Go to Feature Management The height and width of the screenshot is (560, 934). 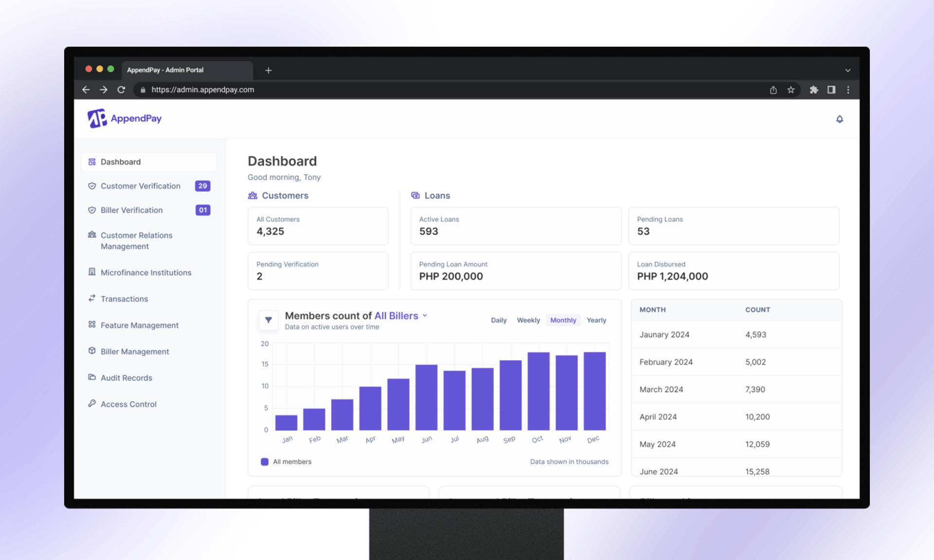click(149, 325)
